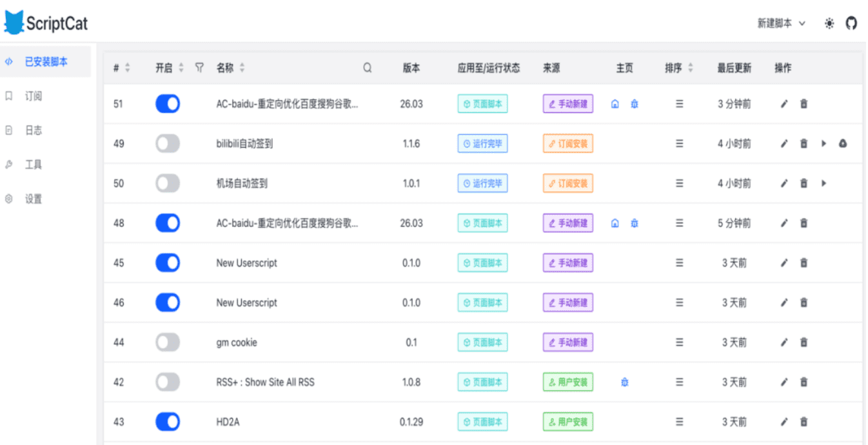This screenshot has width=868, height=445.
Task: Open bug report link for RSS+ script
Action: tap(625, 382)
